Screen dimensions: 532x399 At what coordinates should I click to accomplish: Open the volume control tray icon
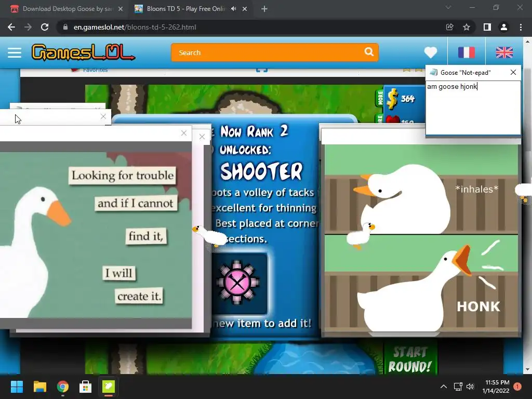click(x=470, y=387)
